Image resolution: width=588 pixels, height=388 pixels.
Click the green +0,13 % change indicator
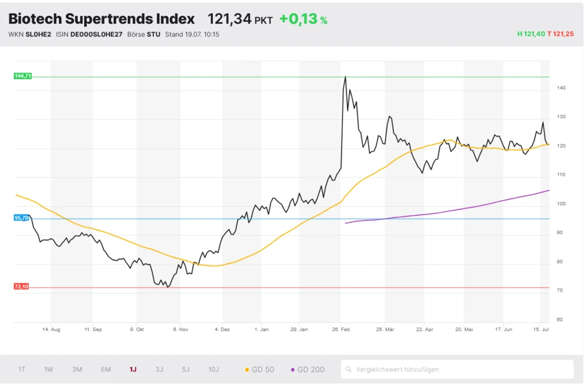click(303, 18)
